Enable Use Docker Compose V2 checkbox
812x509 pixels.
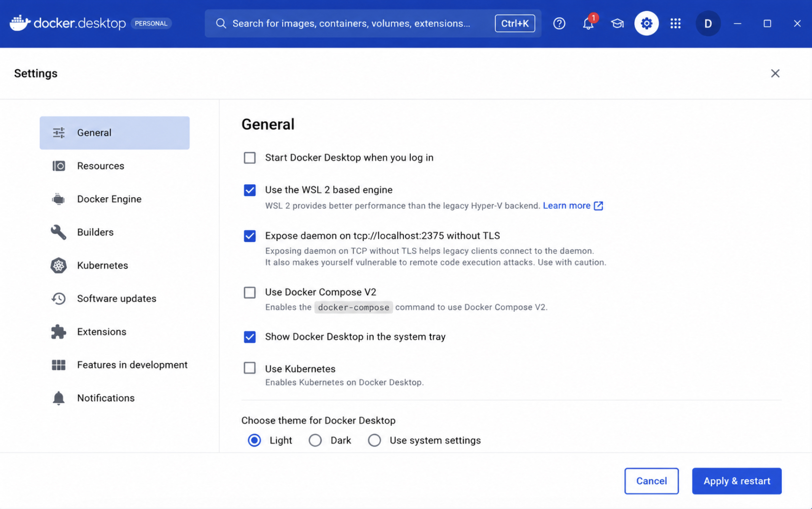coord(250,292)
